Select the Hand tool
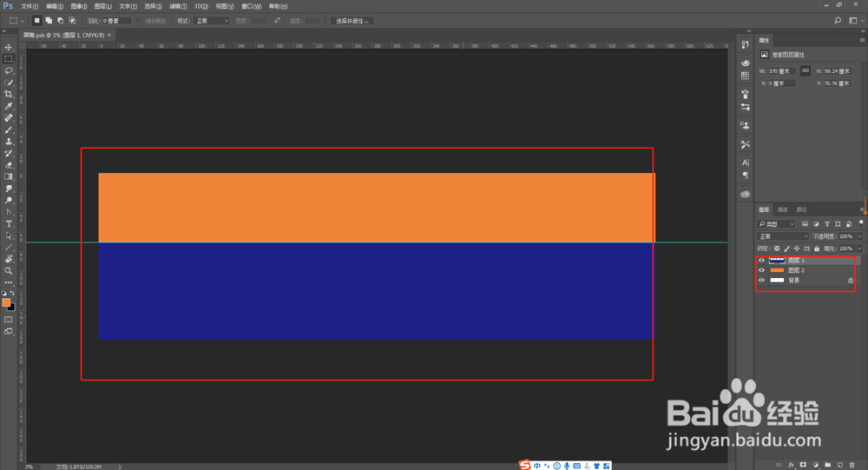 (9, 259)
